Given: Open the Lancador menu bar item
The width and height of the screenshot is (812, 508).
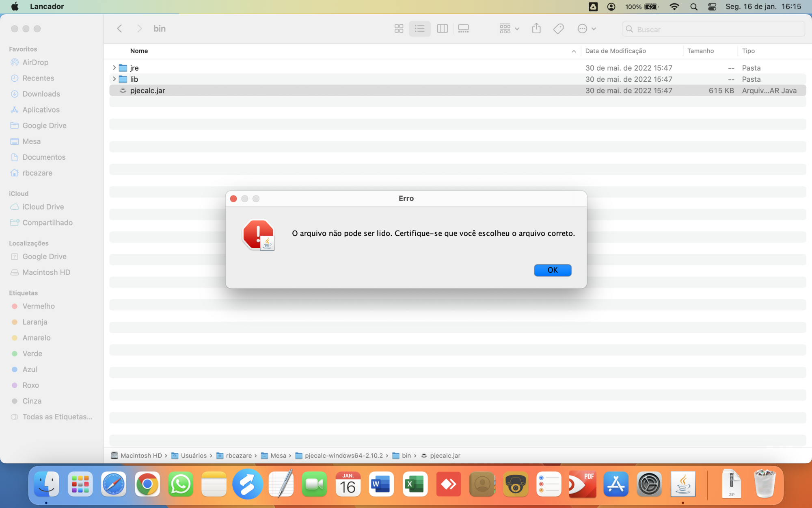Looking at the screenshot, I should 47,7.
